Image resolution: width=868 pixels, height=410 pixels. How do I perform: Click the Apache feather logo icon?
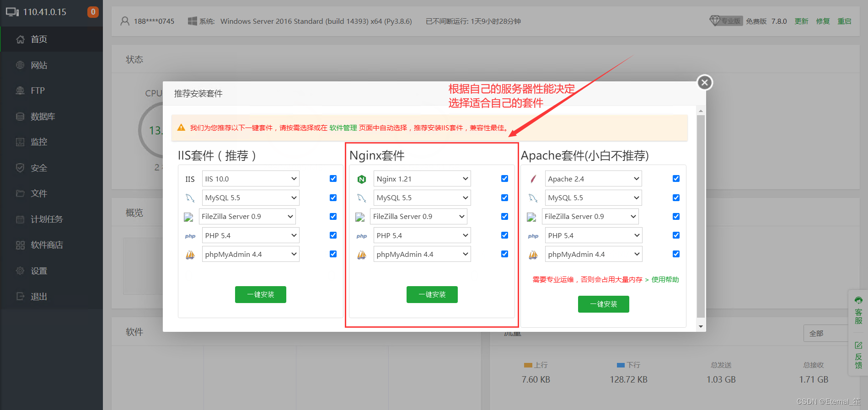pyautogui.click(x=533, y=179)
